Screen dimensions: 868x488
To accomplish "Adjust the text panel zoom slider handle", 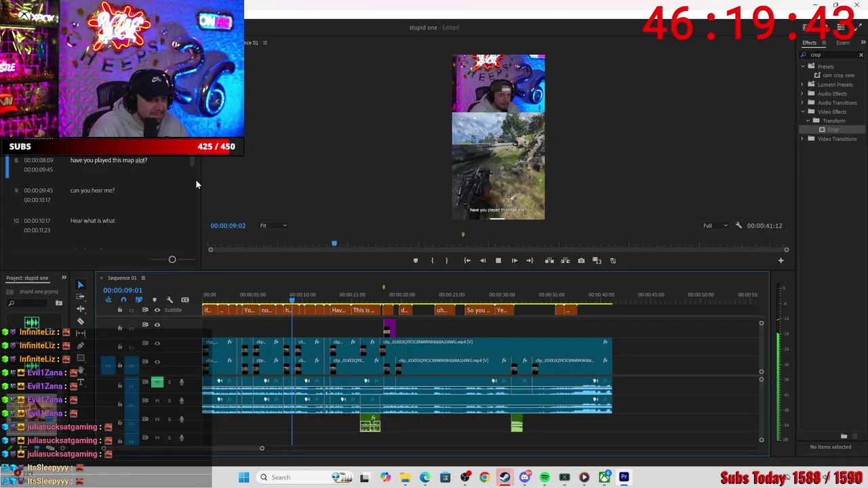I will [172, 260].
